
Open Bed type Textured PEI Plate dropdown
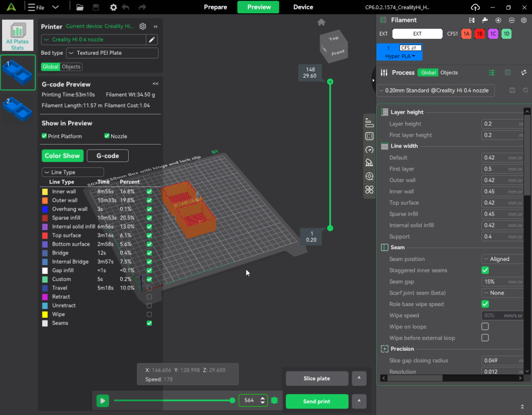[112, 53]
